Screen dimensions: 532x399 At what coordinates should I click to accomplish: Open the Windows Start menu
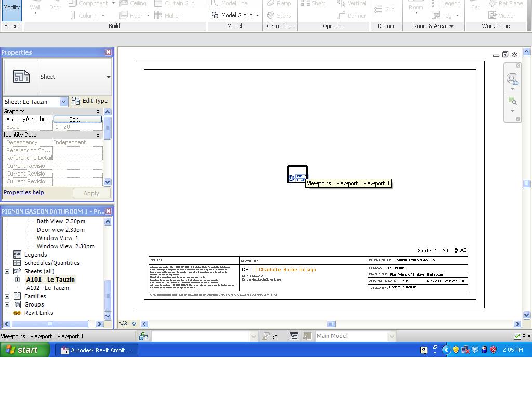point(25,350)
